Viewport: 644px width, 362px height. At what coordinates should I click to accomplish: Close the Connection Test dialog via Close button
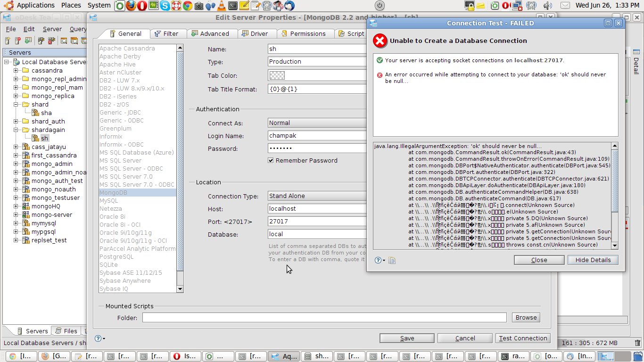pos(539,260)
